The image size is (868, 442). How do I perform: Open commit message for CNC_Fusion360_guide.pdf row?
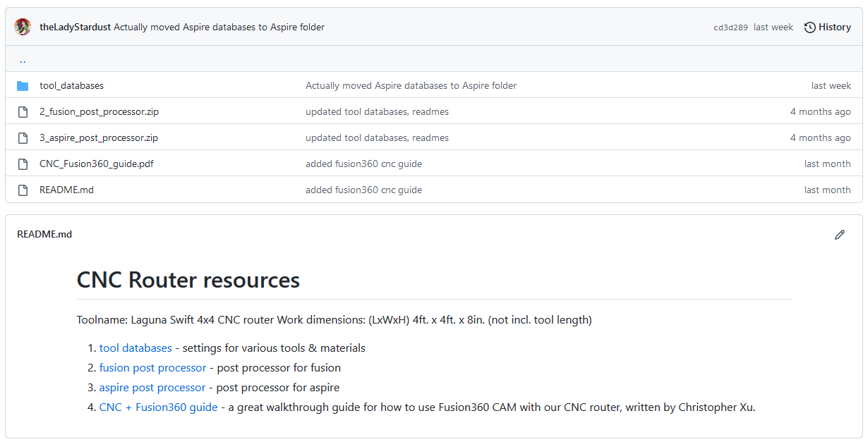tap(363, 164)
